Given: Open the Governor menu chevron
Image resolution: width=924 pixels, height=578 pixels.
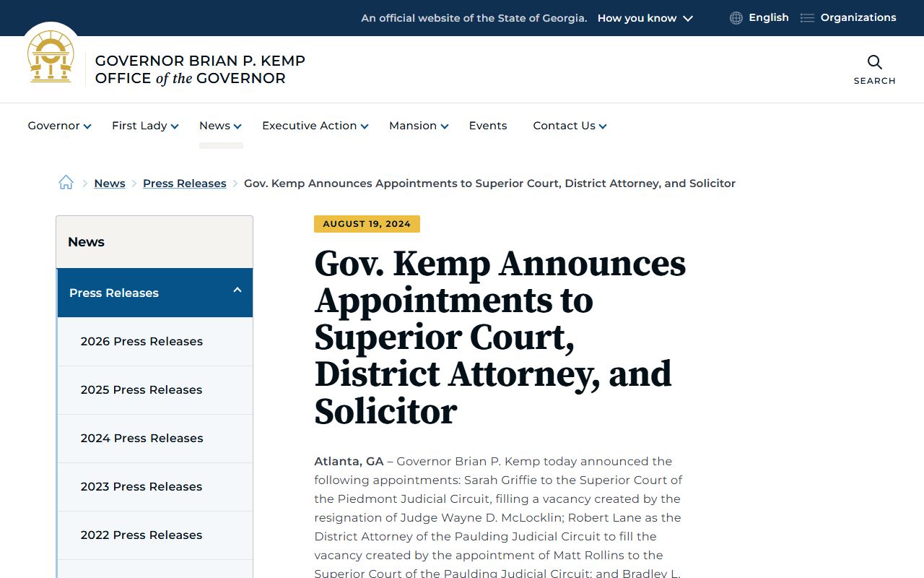Looking at the screenshot, I should click(x=87, y=126).
